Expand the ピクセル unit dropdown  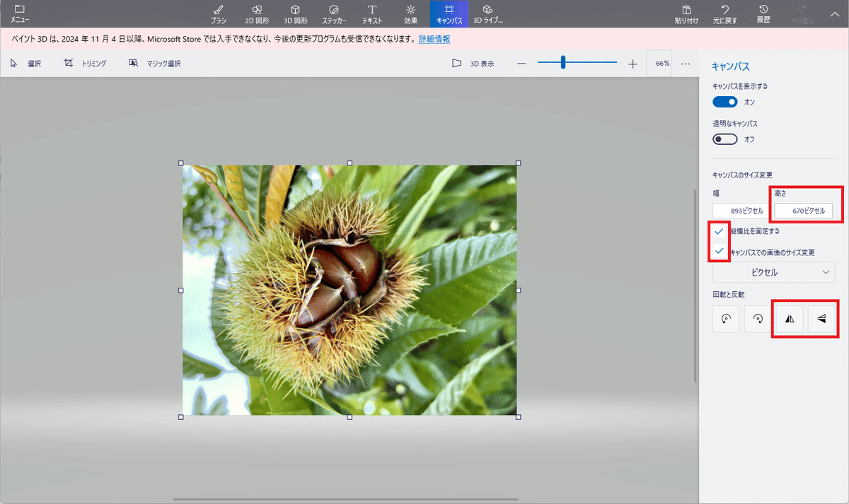(773, 272)
